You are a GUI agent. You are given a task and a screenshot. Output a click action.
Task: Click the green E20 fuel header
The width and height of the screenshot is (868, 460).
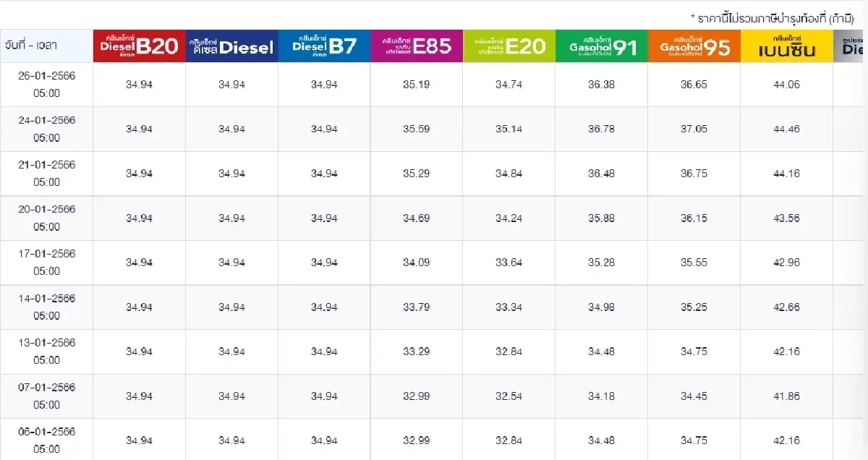click(x=509, y=46)
